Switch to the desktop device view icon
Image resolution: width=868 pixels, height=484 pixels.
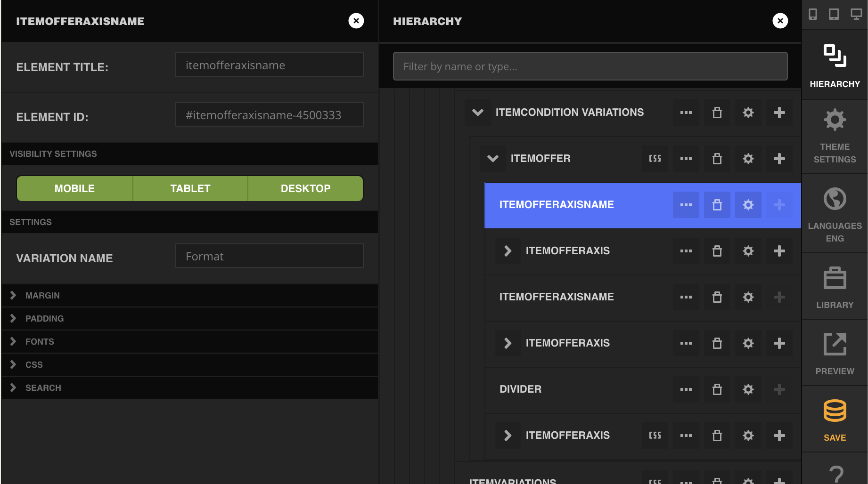pos(856,14)
